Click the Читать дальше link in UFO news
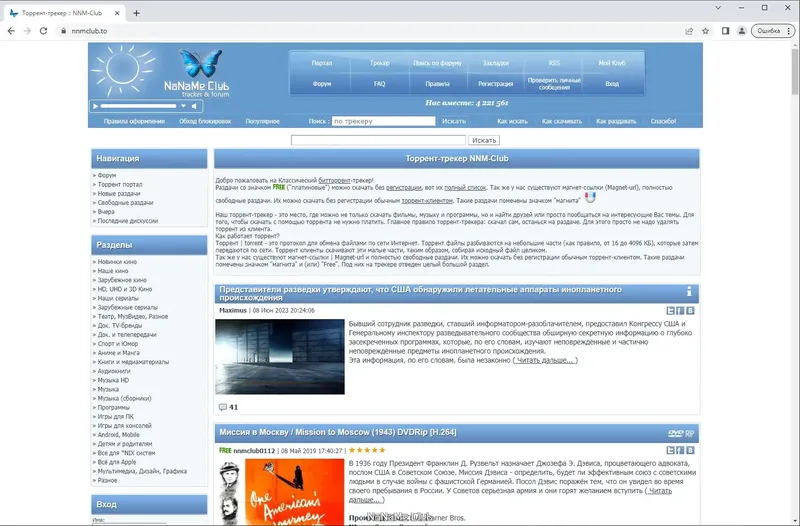This screenshot has height=526, width=800. [x=545, y=360]
